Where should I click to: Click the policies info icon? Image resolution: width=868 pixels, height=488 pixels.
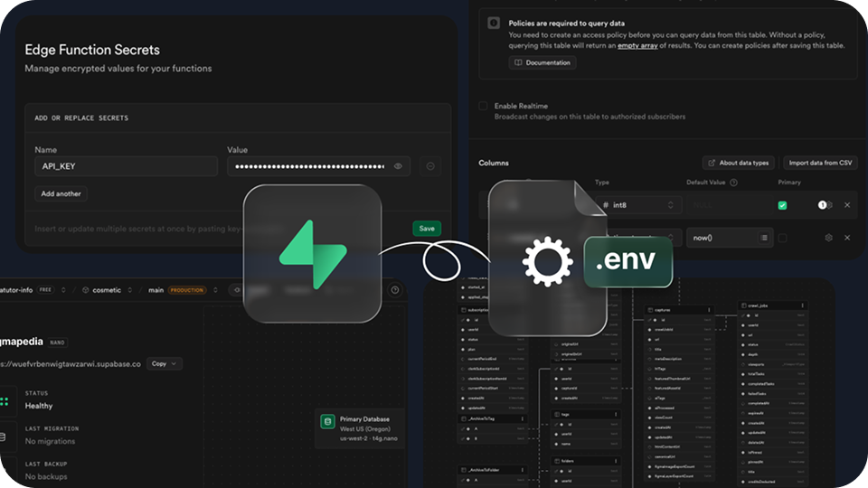click(x=494, y=23)
